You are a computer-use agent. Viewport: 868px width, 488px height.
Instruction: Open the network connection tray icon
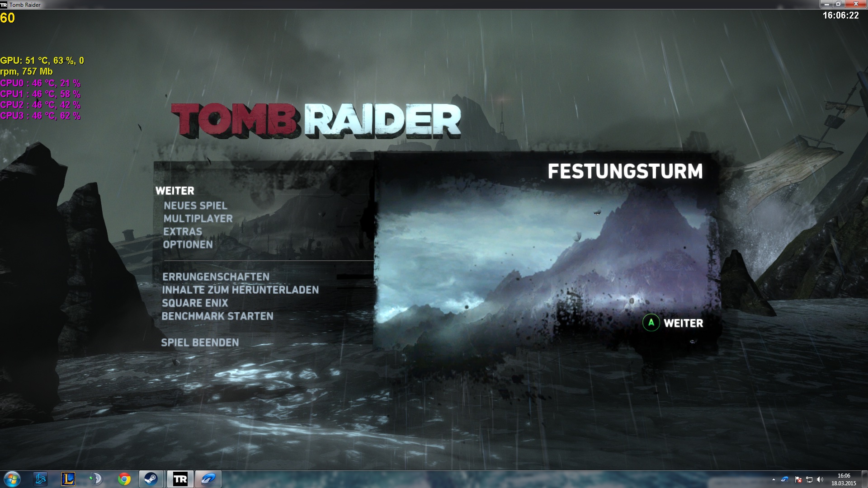pyautogui.click(x=809, y=479)
